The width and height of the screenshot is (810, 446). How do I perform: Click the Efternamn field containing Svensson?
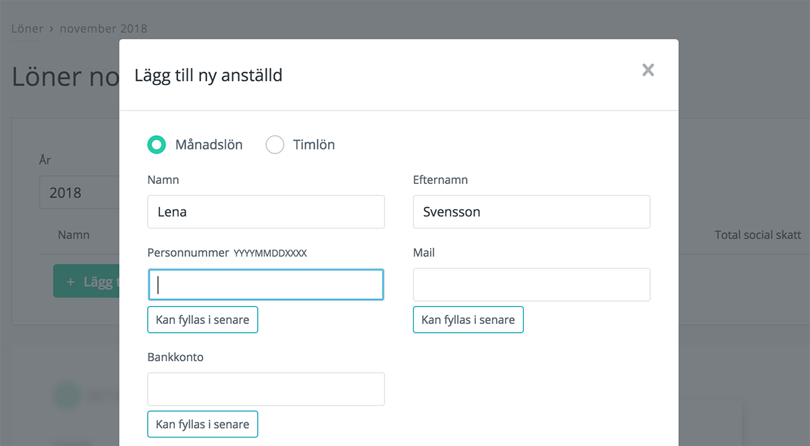[532, 212]
